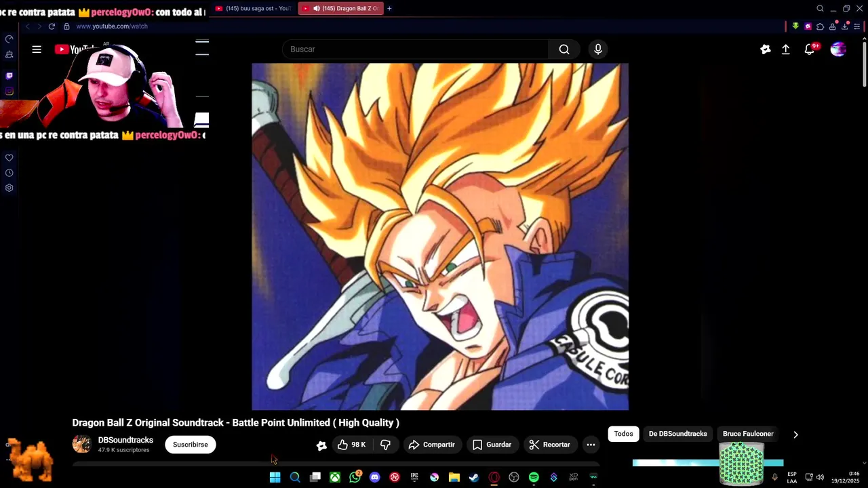This screenshot has height=488, width=868.
Task: Click the taskbar volume speaker icon
Action: [820, 477]
